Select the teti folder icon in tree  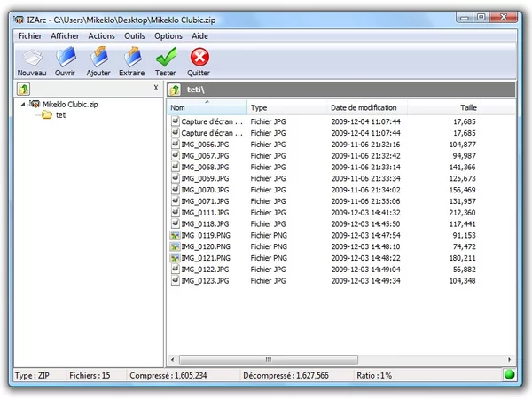pyautogui.click(x=47, y=115)
